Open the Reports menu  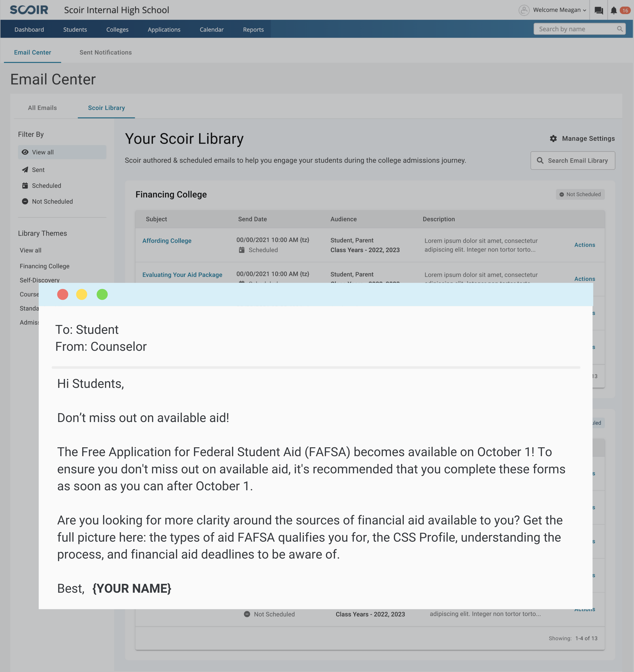coord(253,29)
